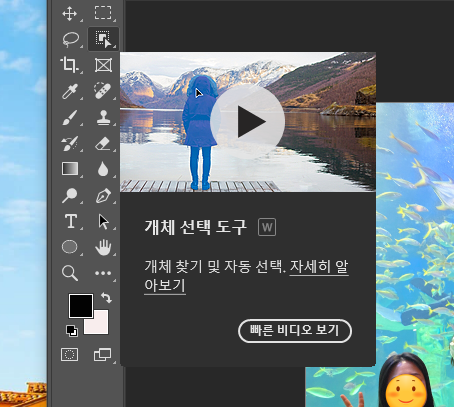Click the W shortcut key badge

267,227
